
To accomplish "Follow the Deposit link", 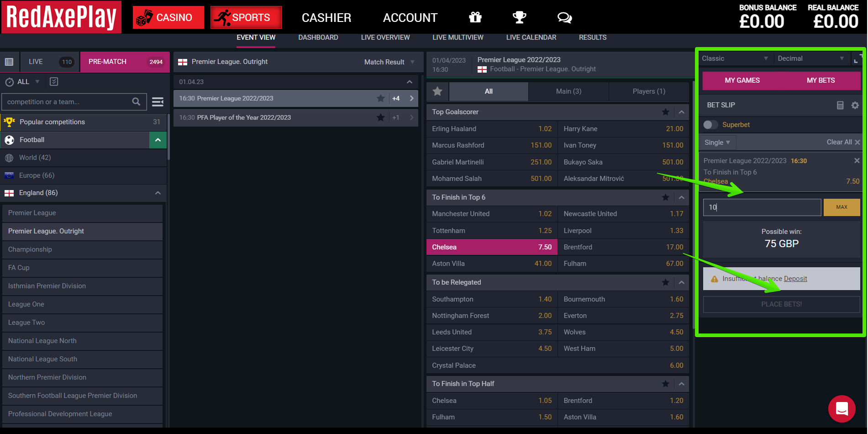I will pyautogui.click(x=795, y=279).
